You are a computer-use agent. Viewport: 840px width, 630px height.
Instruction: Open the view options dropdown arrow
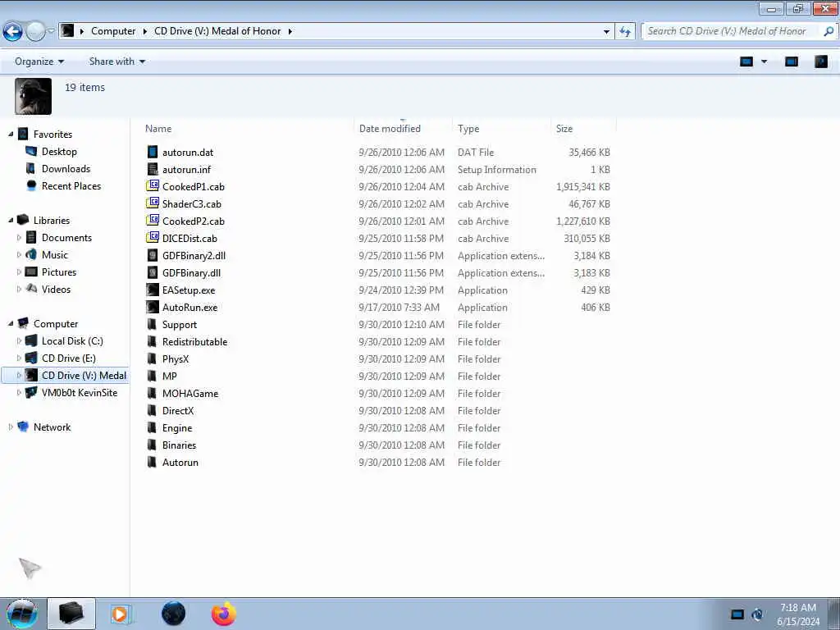764,62
